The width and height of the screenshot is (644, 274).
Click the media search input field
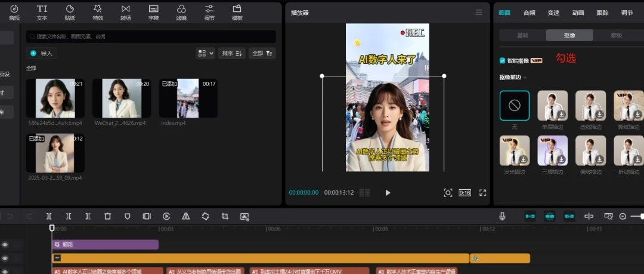tap(152, 36)
